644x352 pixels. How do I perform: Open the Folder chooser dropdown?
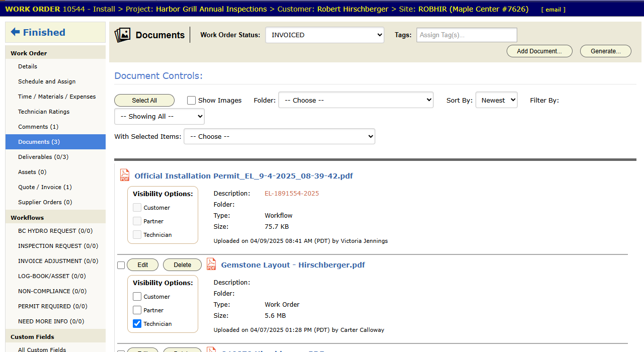click(x=356, y=100)
